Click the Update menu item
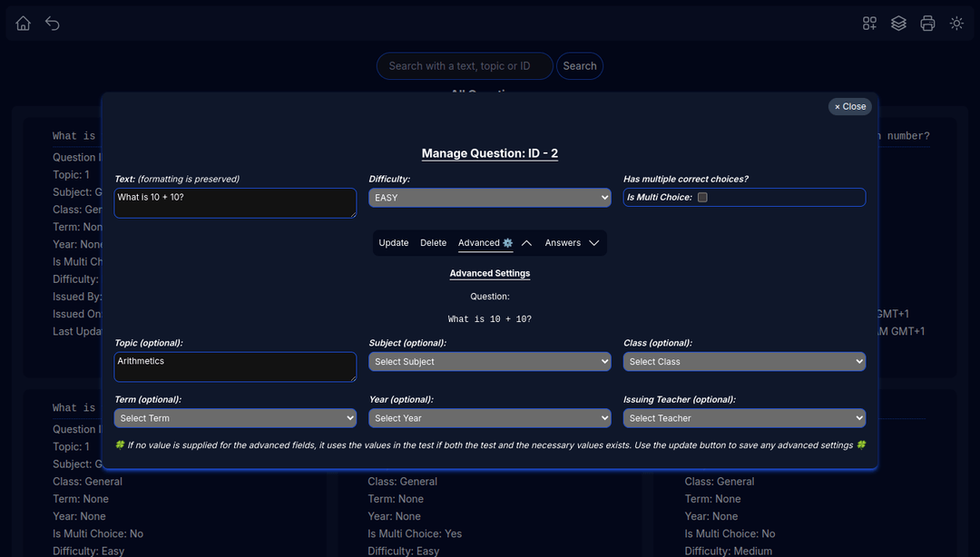 pyautogui.click(x=394, y=243)
